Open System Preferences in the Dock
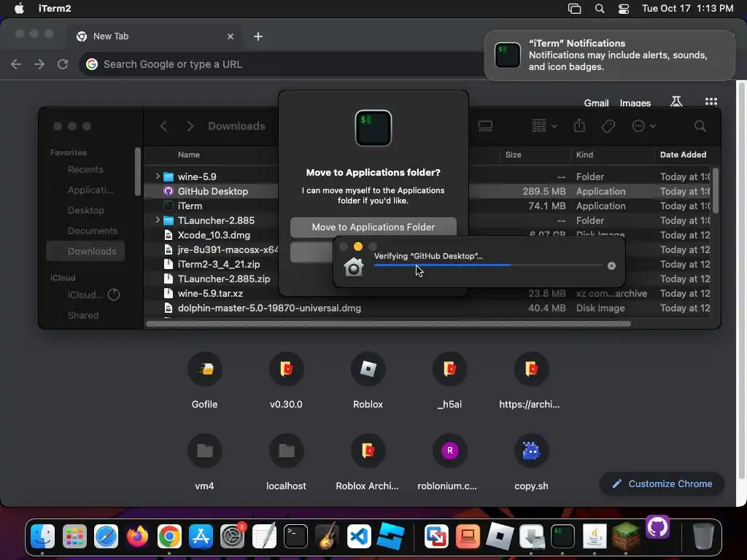The height and width of the screenshot is (560, 747). point(233,537)
